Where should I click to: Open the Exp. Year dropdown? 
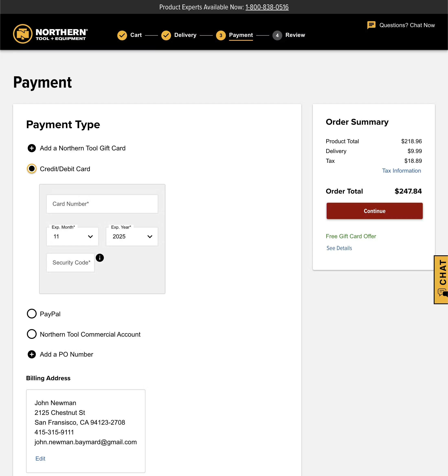[x=132, y=237]
